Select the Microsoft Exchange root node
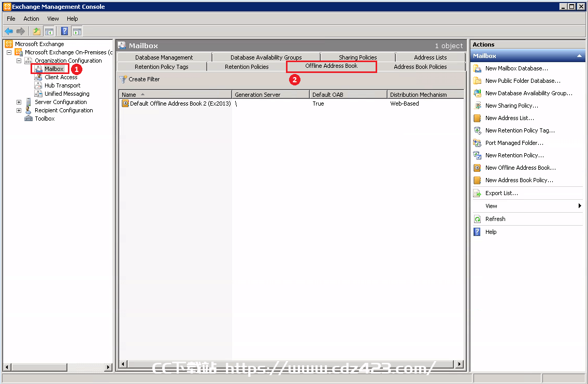The width and height of the screenshot is (588, 384). [39, 44]
